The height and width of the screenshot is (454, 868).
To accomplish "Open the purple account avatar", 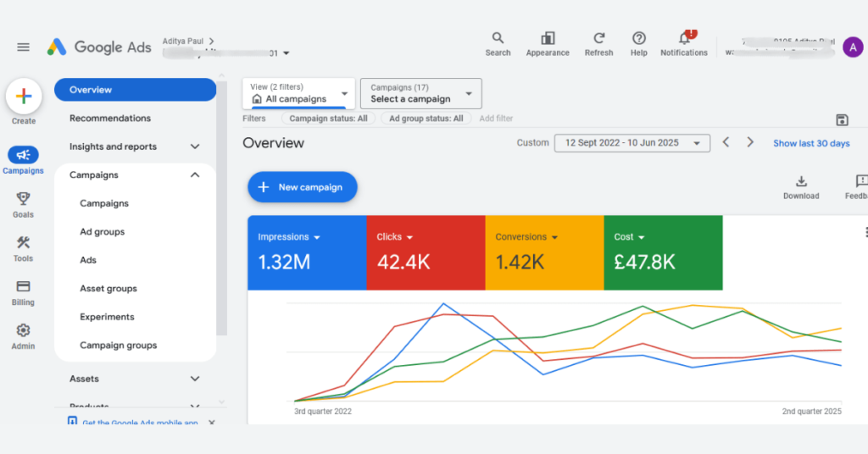I will coord(853,47).
